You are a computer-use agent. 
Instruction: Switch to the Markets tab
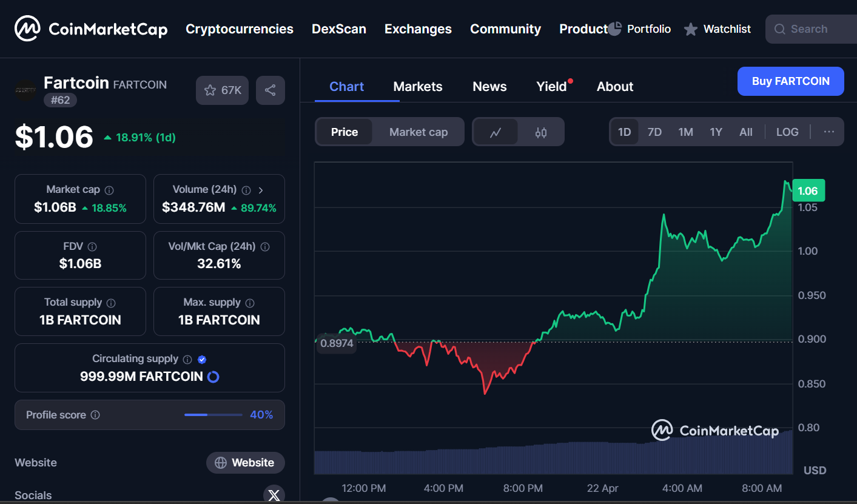pyautogui.click(x=417, y=86)
